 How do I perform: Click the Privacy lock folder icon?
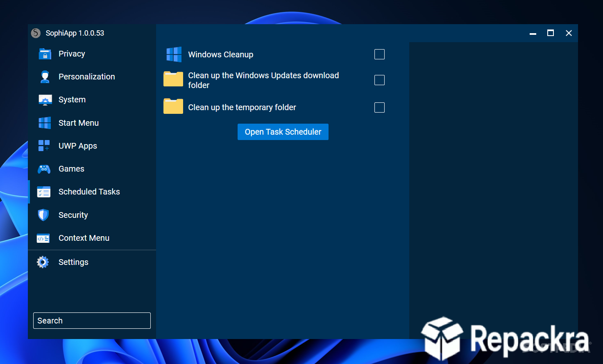(45, 54)
